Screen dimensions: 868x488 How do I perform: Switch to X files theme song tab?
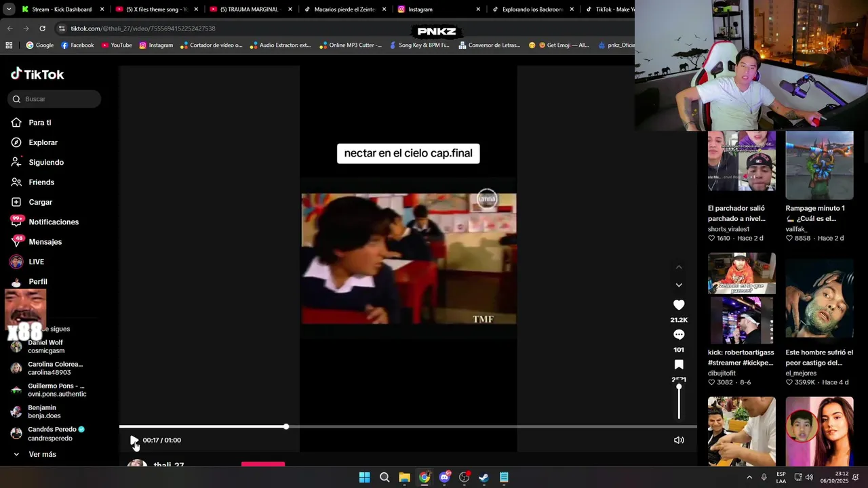155,9
